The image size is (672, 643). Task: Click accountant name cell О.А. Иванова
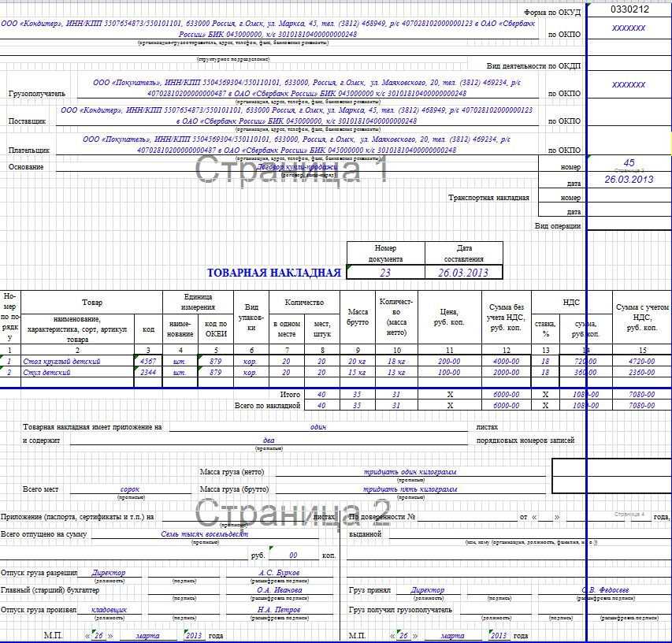click(279, 590)
